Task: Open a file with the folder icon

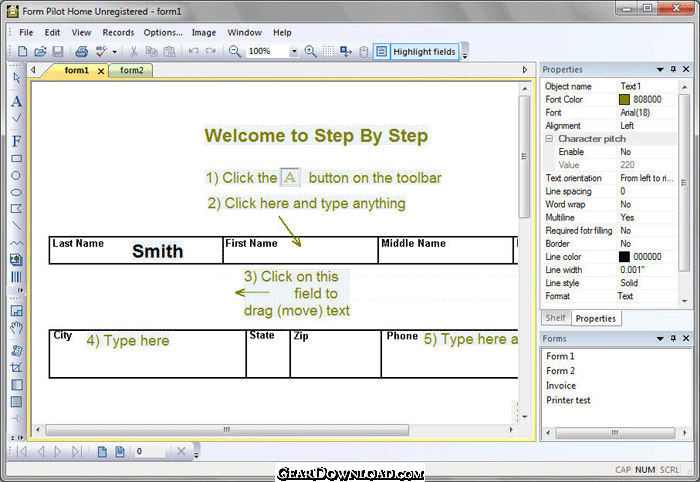Action: [x=40, y=52]
